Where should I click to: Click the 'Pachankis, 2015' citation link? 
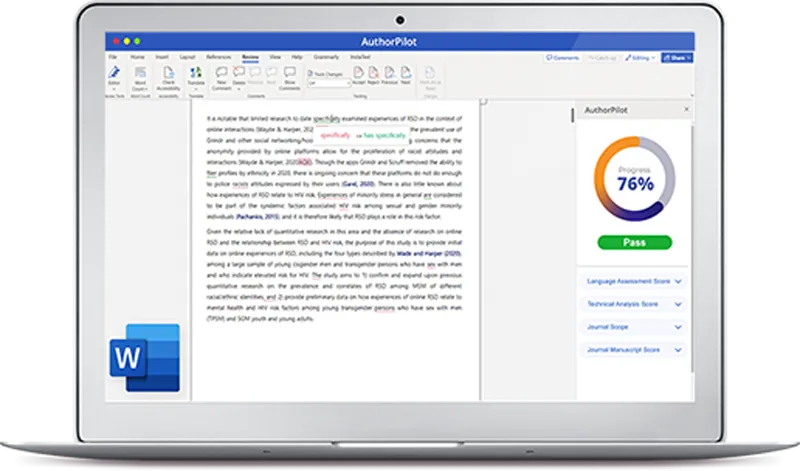258,217
